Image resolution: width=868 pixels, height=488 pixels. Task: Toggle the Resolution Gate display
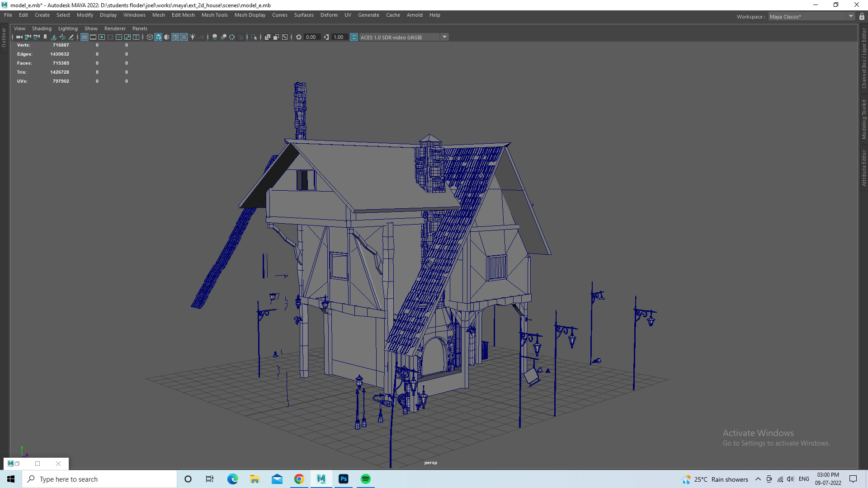pos(101,37)
